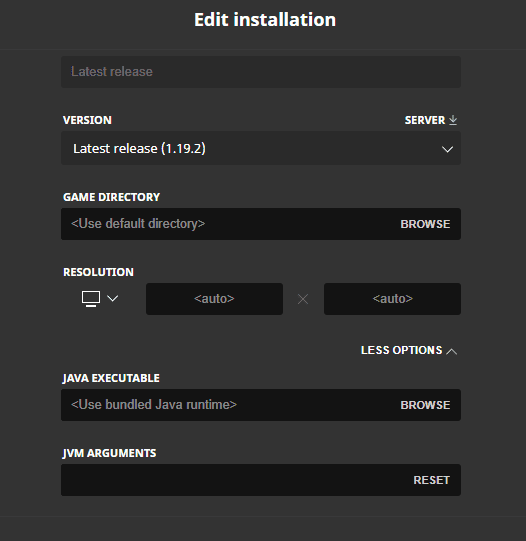526x541 pixels.
Task: Open the resolution presets chevron beside monitor
Action: pyautogui.click(x=113, y=298)
